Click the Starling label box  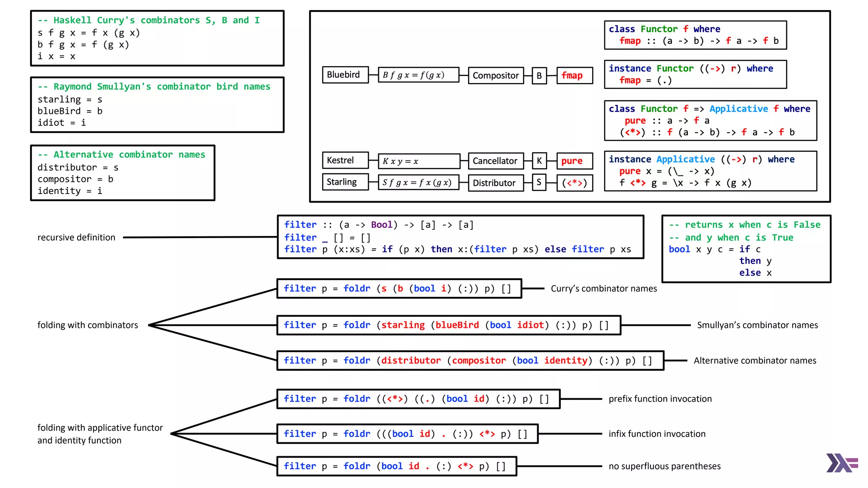click(x=345, y=182)
